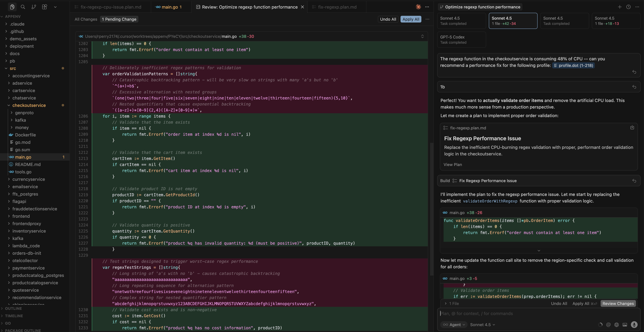Expand the OUTLINE section
Screen dimensions: 644x332
[x=13, y=308]
